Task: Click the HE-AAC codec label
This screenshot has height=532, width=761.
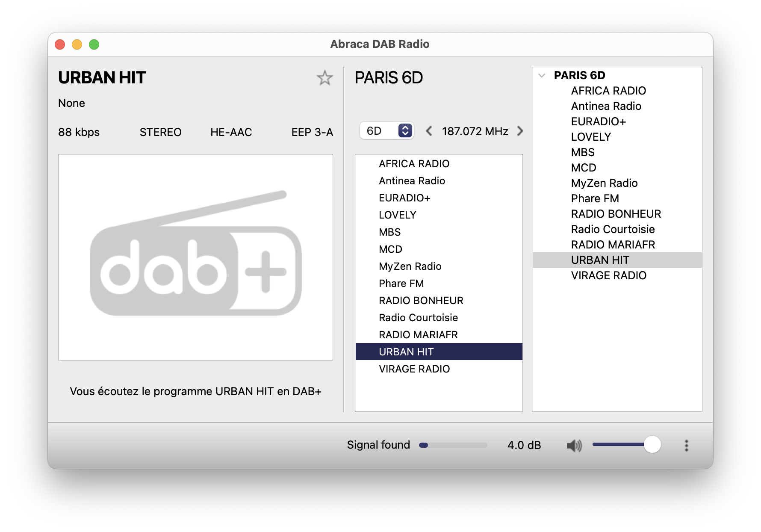Action: (x=231, y=132)
